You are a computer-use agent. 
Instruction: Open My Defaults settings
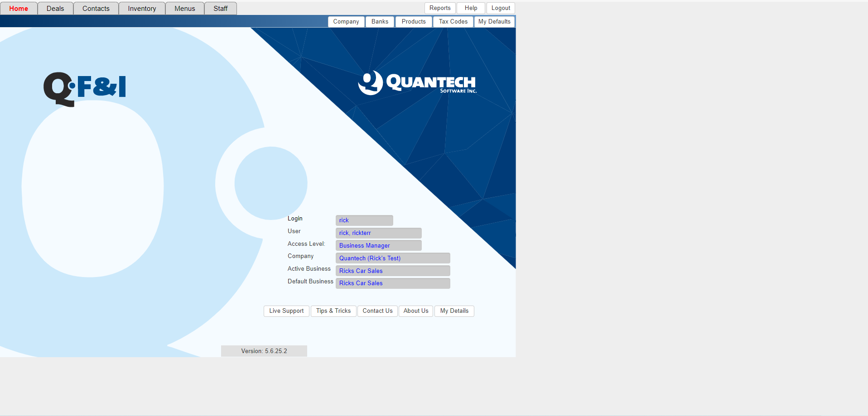pos(494,21)
